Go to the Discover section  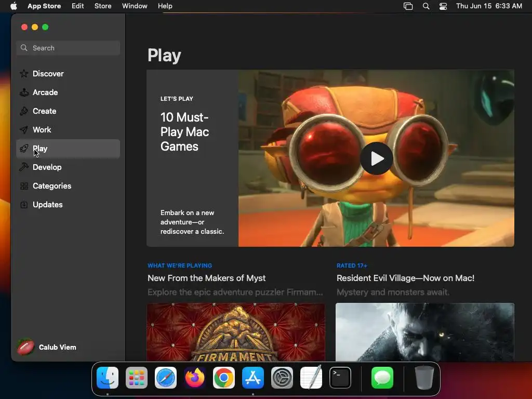click(x=68, y=74)
